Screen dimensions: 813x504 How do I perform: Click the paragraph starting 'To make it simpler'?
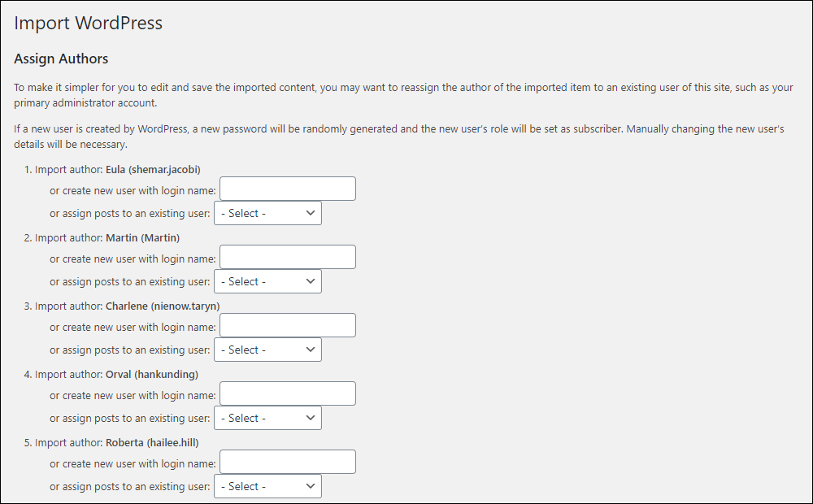coord(403,95)
